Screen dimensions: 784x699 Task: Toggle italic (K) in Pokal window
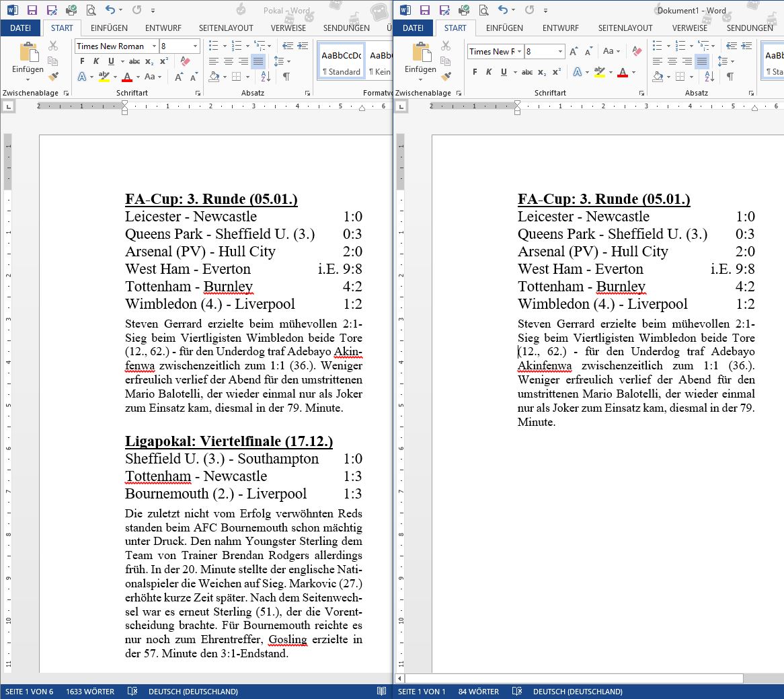click(96, 61)
